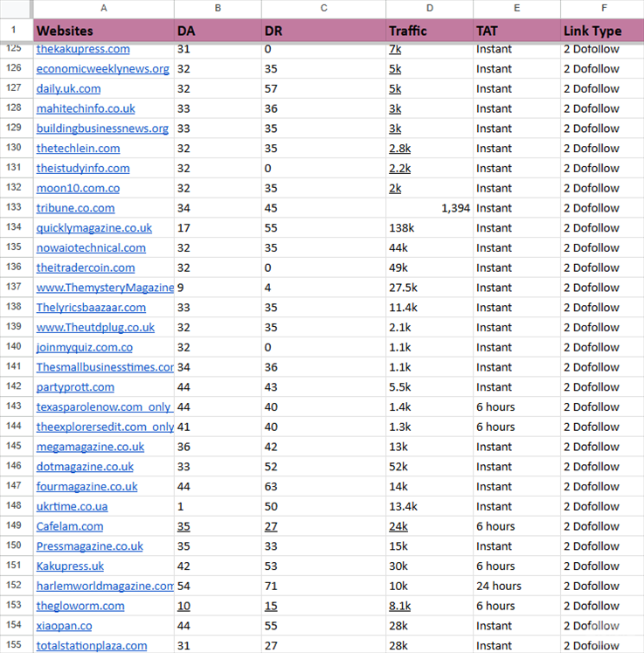Click the thegloworm.com link
This screenshot has height=653, width=644.
[80, 606]
